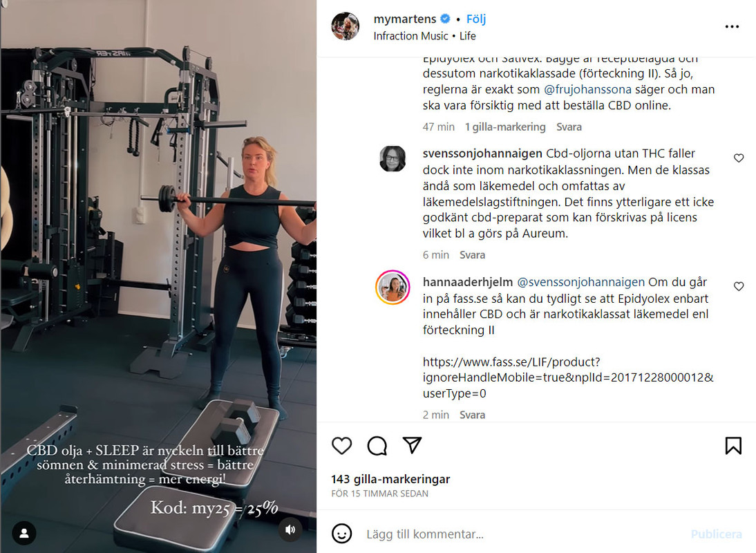Share the post via paper plane icon
This screenshot has width=756, height=553.
413,445
